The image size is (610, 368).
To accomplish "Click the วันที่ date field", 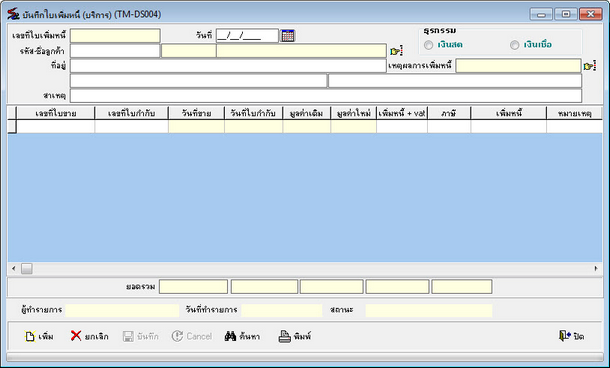I will coord(247,35).
